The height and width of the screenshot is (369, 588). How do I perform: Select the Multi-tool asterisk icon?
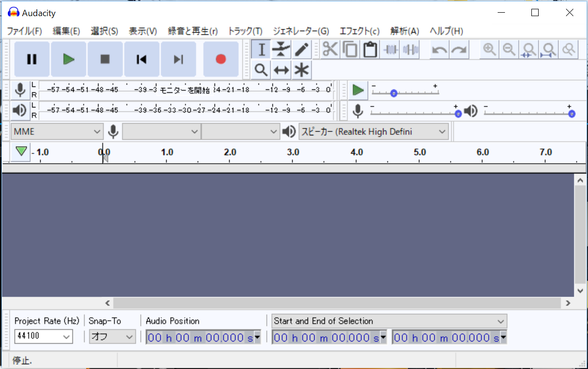pos(302,70)
